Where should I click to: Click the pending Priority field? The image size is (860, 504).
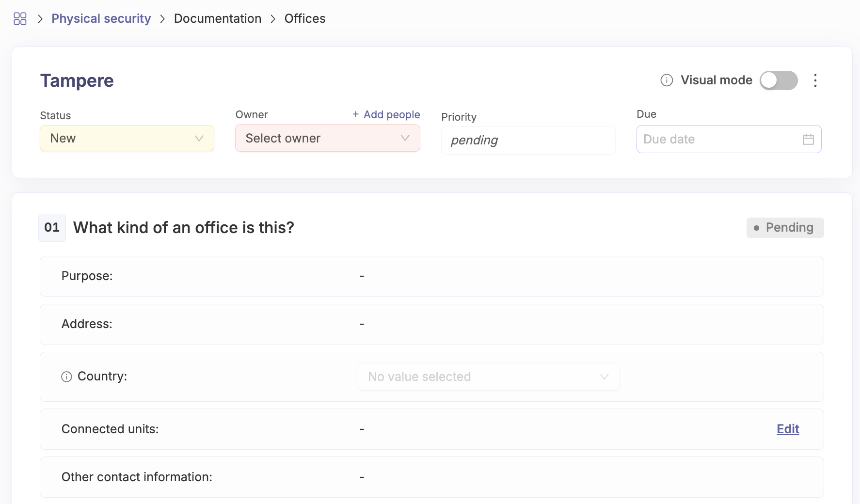[x=528, y=141]
